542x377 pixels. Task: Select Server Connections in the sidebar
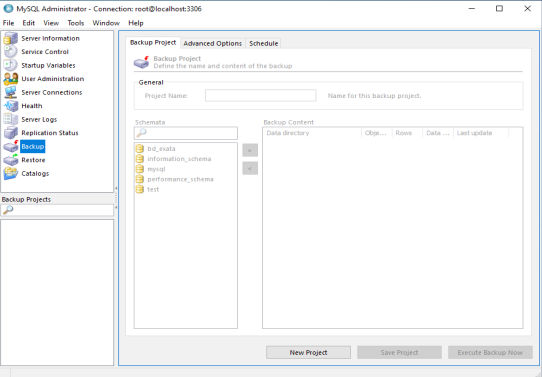pos(52,92)
